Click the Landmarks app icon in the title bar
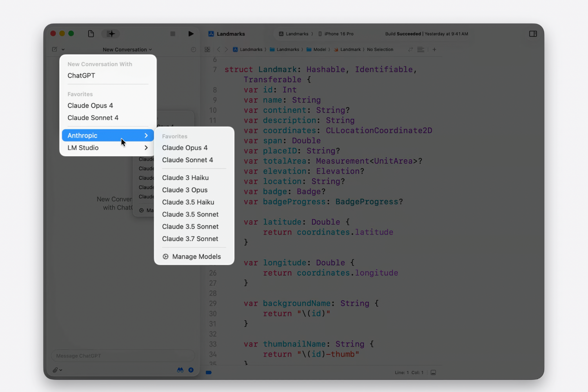This screenshot has width=588, height=392. (x=211, y=34)
